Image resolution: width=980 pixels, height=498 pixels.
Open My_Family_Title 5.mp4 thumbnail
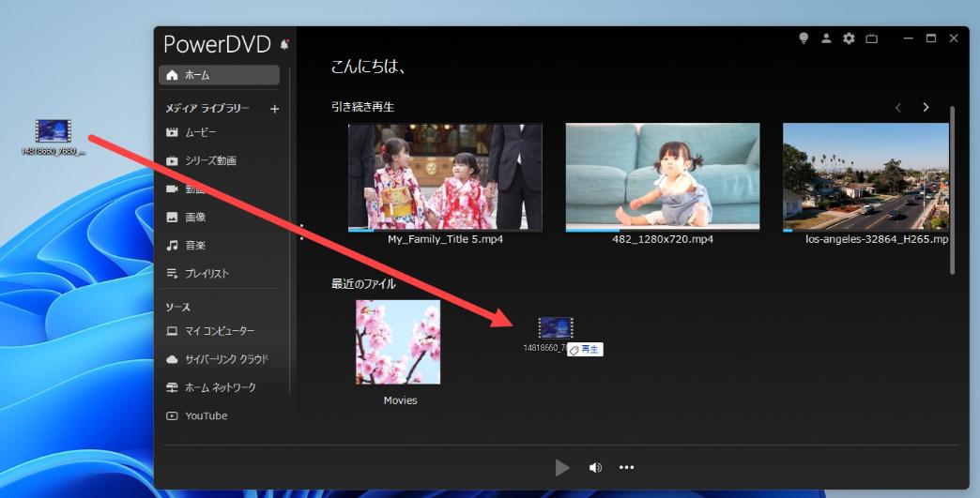tap(445, 177)
